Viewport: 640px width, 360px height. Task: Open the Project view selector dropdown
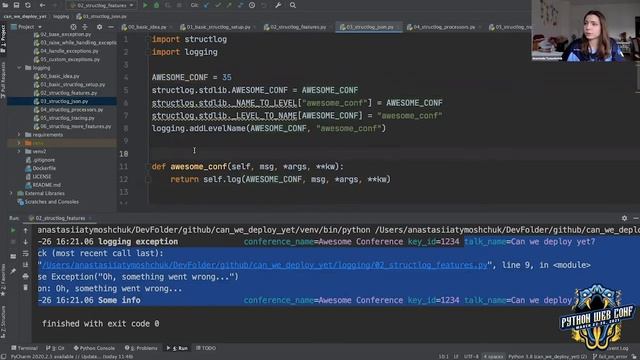pos(27,27)
